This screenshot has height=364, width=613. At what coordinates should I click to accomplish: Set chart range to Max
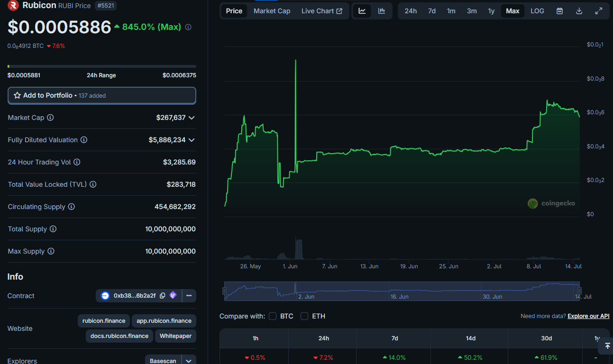(x=512, y=11)
